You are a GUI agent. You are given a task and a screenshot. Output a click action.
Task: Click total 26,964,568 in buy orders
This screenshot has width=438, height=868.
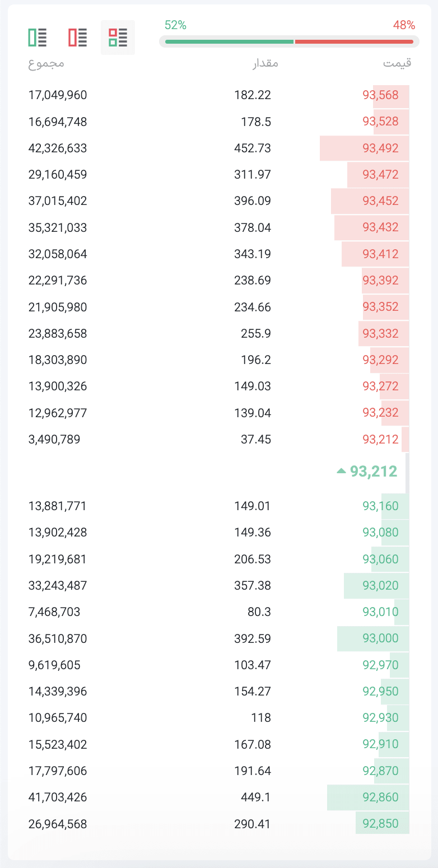(58, 824)
